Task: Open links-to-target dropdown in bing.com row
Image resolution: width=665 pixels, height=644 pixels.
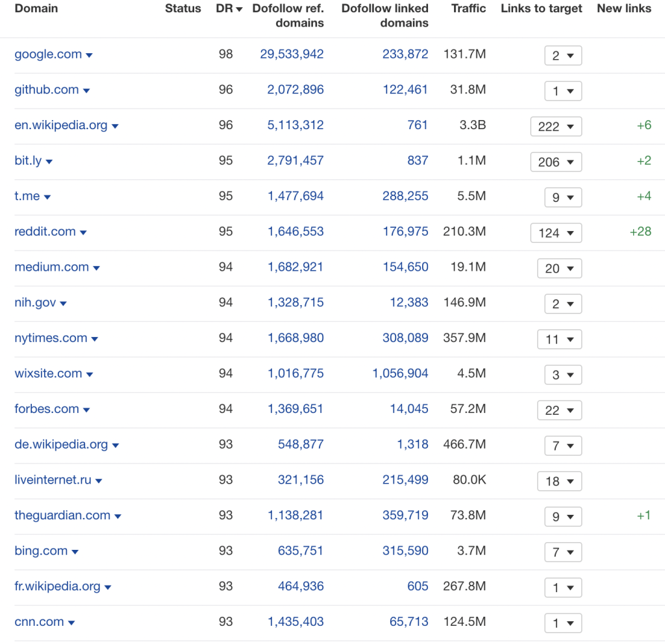Action: [563, 552]
